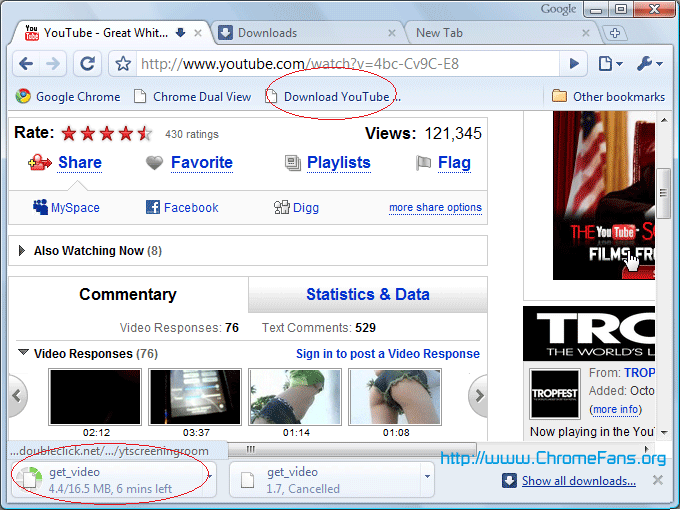Image resolution: width=680 pixels, height=510 pixels.
Task: Click the Share icon with red arrow
Action: [x=39, y=163]
